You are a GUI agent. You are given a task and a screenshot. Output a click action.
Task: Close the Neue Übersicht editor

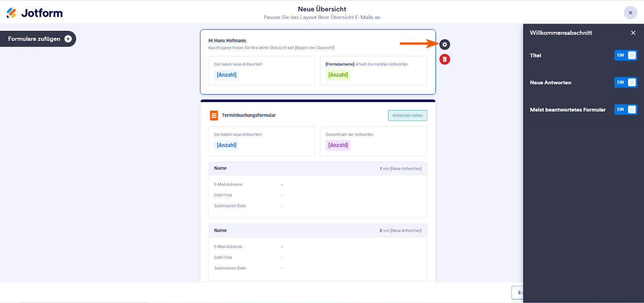tap(630, 13)
